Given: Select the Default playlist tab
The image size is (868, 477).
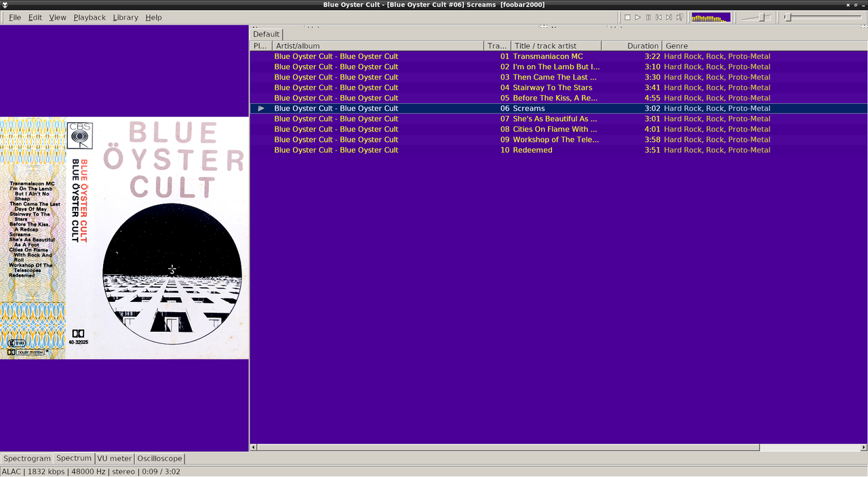Looking at the screenshot, I should 267,34.
